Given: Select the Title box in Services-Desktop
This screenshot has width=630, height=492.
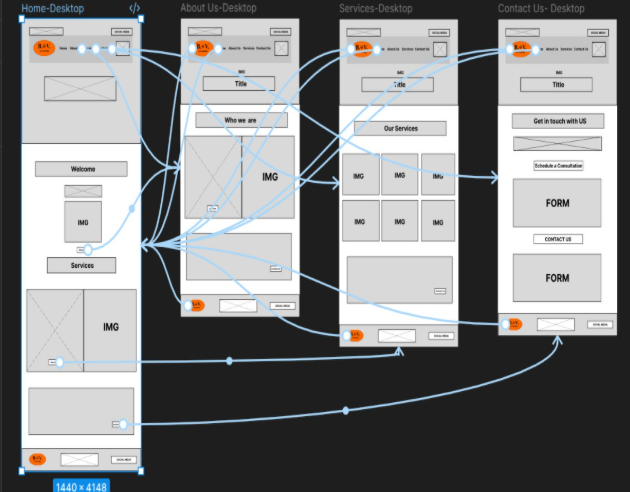Looking at the screenshot, I should (398, 84).
